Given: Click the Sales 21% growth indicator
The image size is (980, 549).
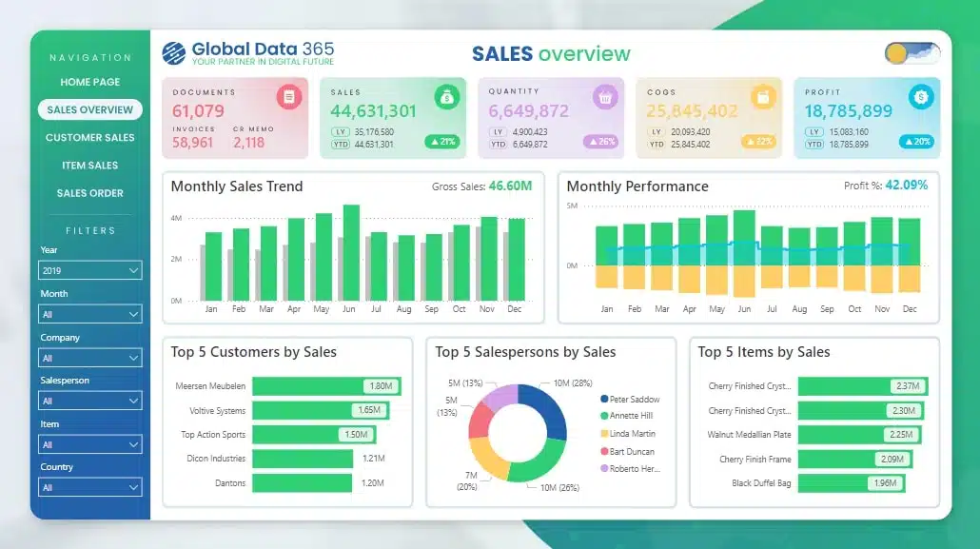Looking at the screenshot, I should pos(441,143).
